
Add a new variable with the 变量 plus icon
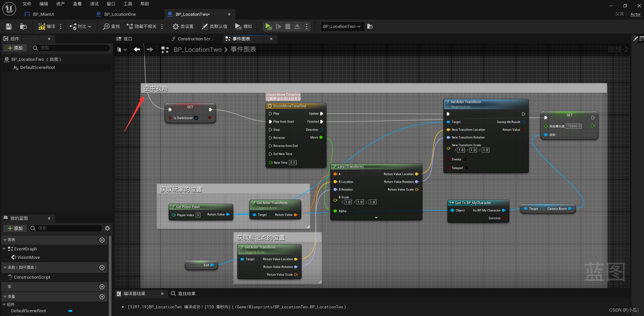102,297
